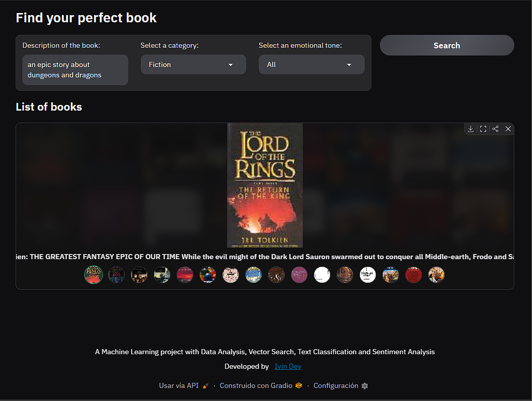Click the 'List of books' heading
Viewport: 532px width, 401px height.
[x=49, y=107]
